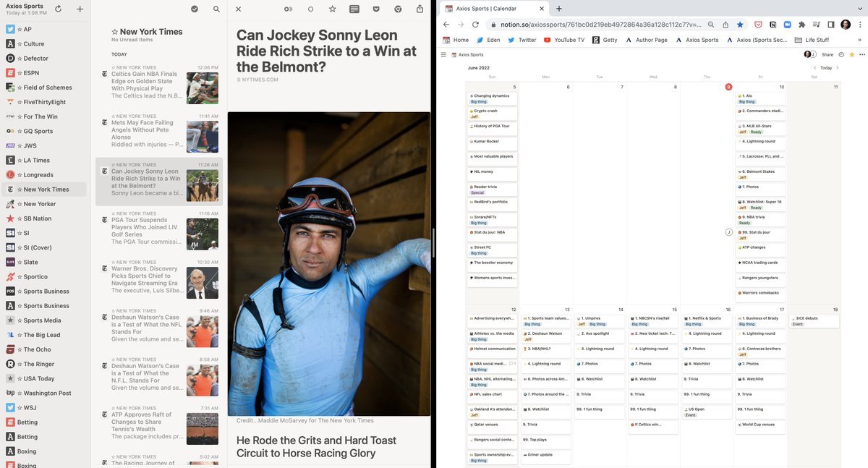Refresh all feeds in Axios Sports

58,9
